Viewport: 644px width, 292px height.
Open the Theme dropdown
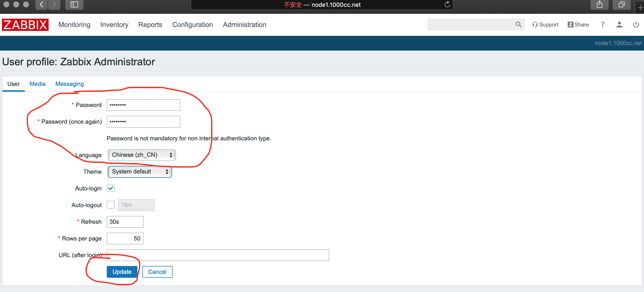[x=139, y=172]
